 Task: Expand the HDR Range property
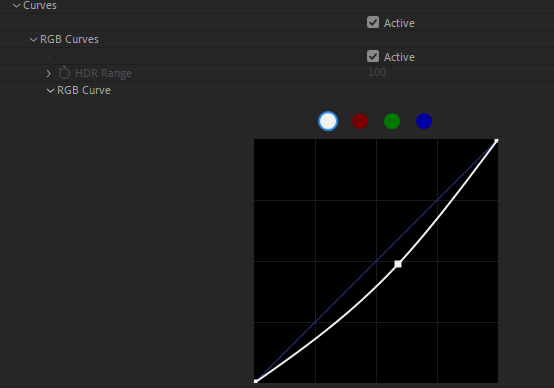pyautogui.click(x=49, y=74)
